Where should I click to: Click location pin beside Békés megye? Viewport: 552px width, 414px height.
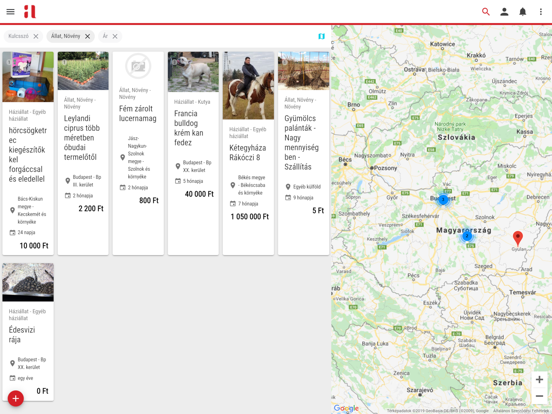pyautogui.click(x=233, y=185)
